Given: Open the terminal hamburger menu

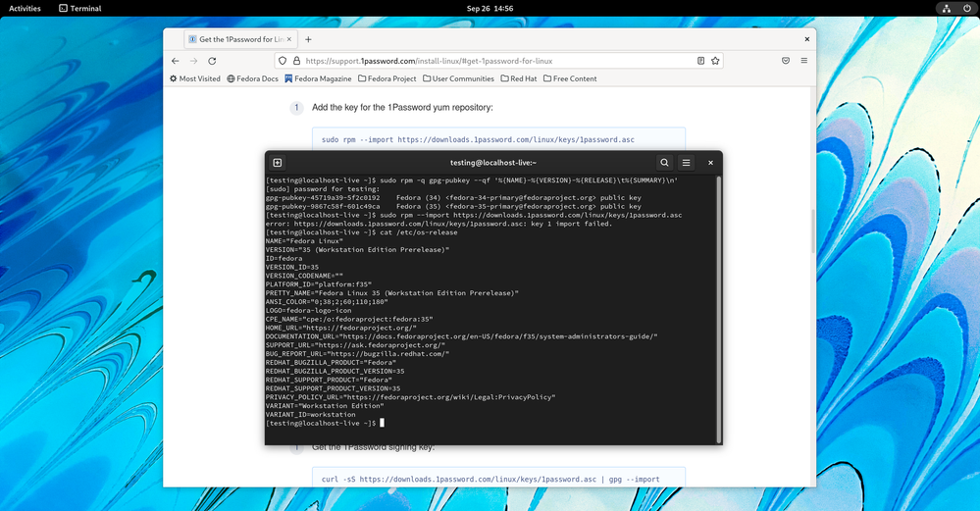Looking at the screenshot, I should point(687,163).
